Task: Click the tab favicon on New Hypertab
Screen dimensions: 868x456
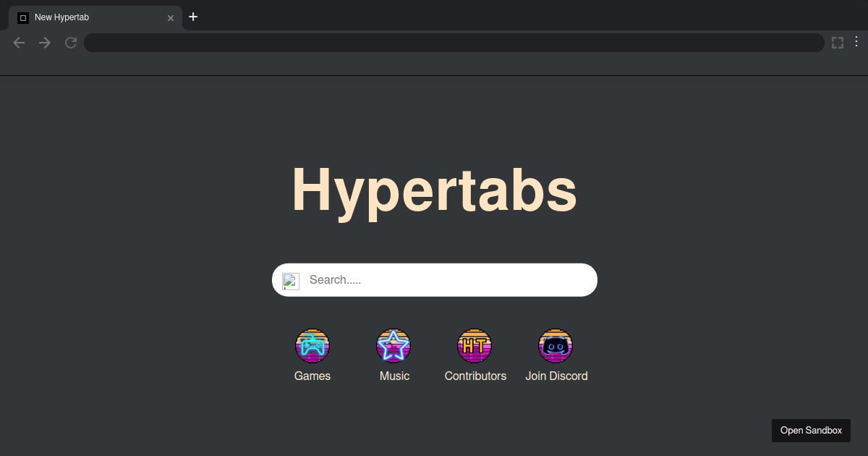Action: [22, 17]
